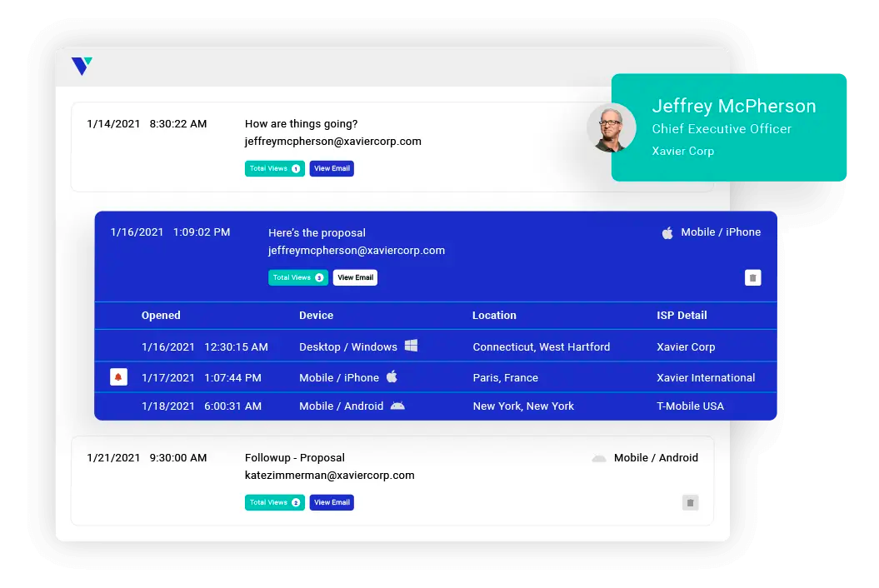Screen dimensions: 879x588
Task: Click the Location column header
Action: coord(494,315)
